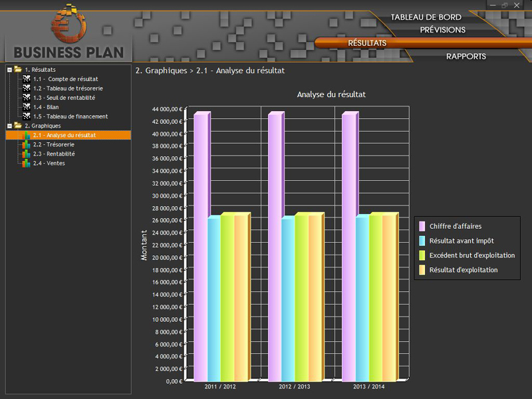This screenshot has width=532, height=399.
Task: Click the Excédent brut d'exploitation legend label
Action: point(472,255)
